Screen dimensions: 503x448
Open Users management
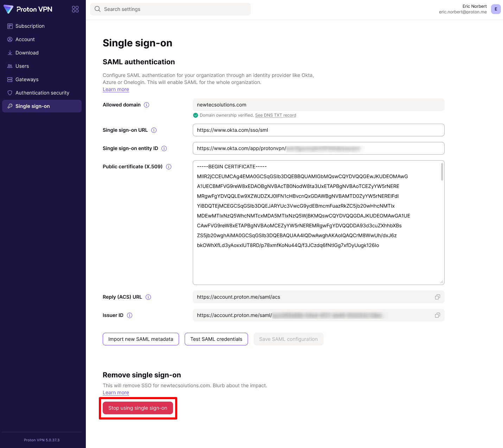tap(42, 66)
